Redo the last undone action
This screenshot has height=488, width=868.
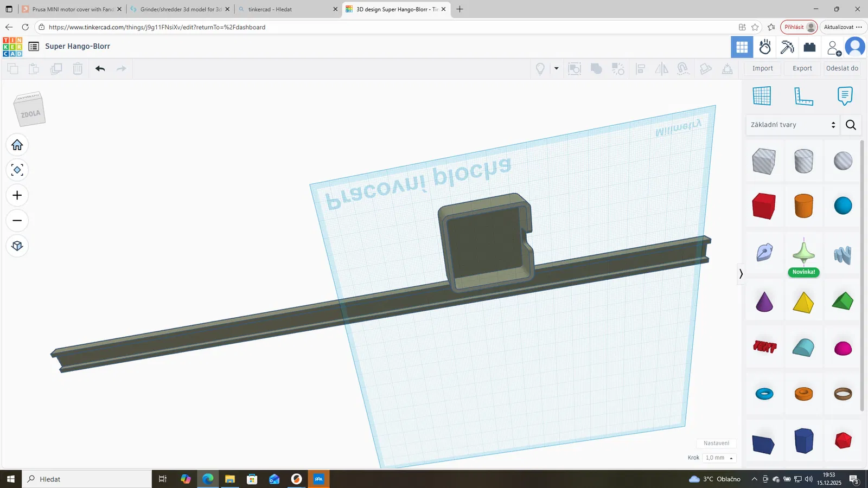pos(121,68)
